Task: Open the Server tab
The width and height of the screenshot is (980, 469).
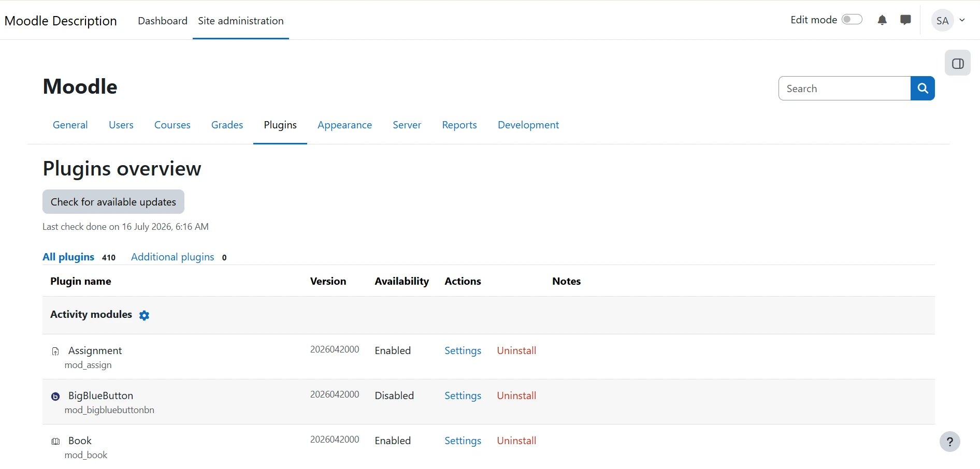Action: pos(407,125)
